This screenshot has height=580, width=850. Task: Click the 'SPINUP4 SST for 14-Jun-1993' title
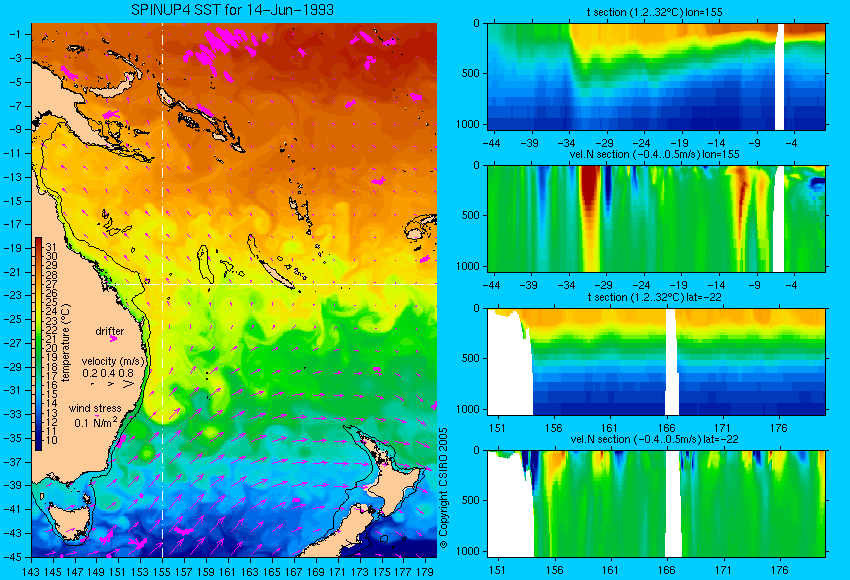232,10
